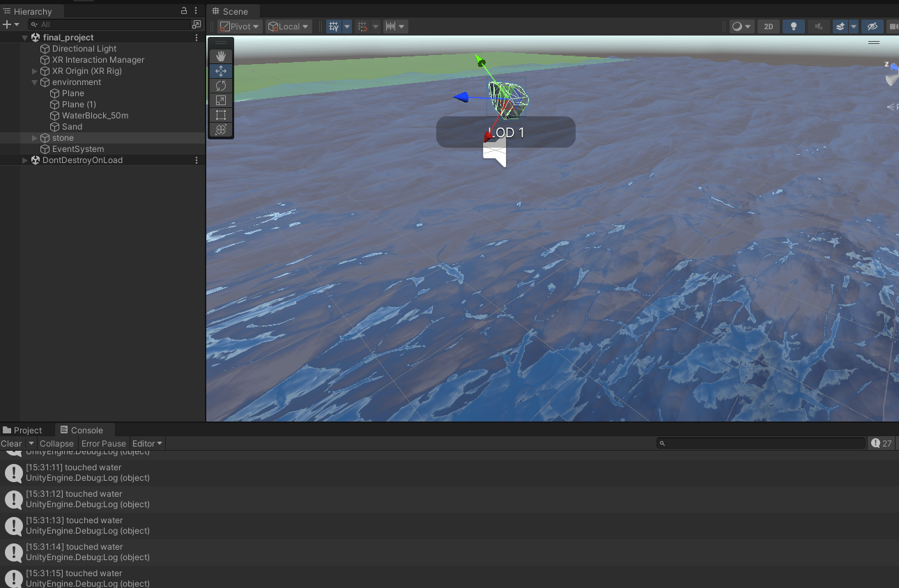The width and height of the screenshot is (899, 588).
Task: Select the combined Transform tool
Action: [221, 130]
